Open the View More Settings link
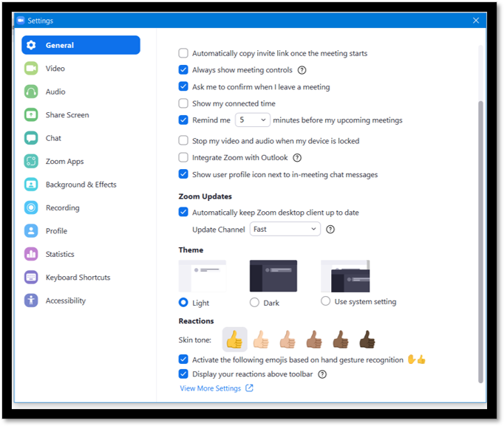The width and height of the screenshot is (504, 426). point(210,388)
